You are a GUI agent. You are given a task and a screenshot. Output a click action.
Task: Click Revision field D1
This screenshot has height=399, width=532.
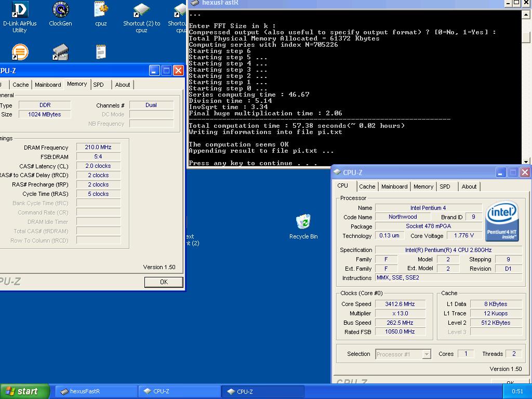(508, 269)
